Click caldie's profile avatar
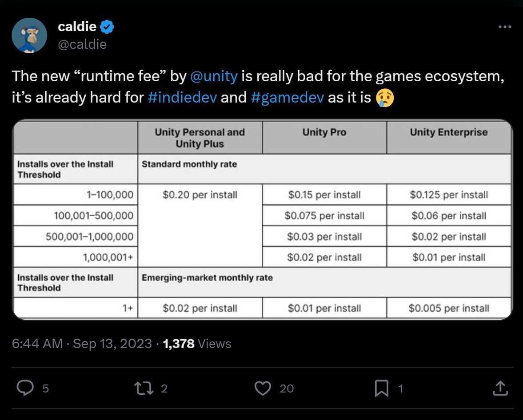 coord(29,35)
